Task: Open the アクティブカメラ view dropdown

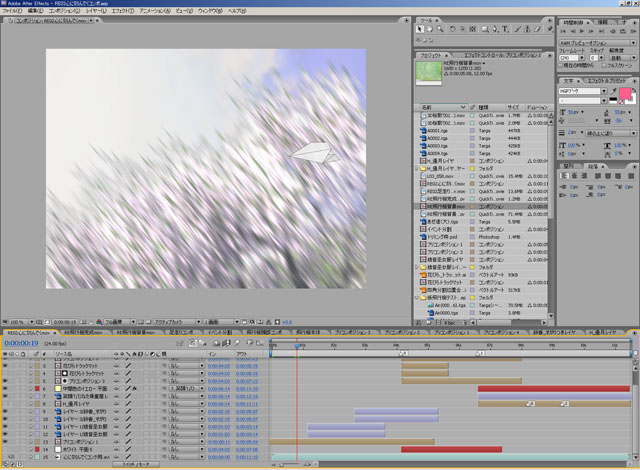Action: (x=177, y=322)
